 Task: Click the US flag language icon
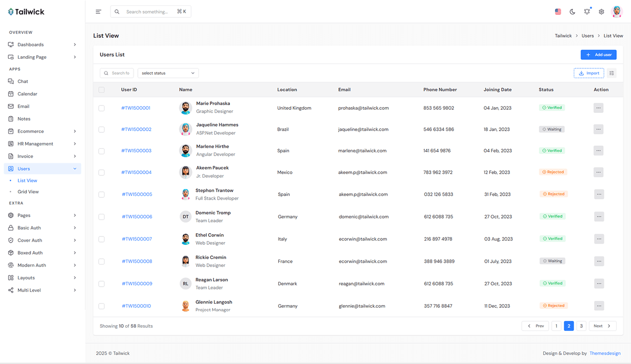click(558, 12)
